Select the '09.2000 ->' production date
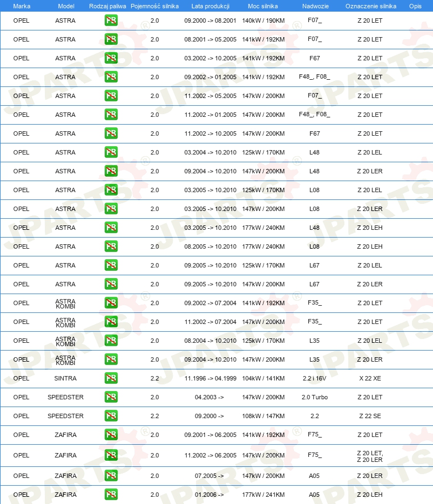 pos(209,416)
